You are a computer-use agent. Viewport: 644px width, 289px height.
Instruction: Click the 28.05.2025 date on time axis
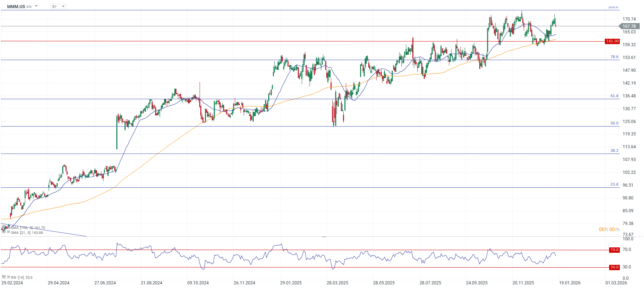pyautogui.click(x=384, y=283)
